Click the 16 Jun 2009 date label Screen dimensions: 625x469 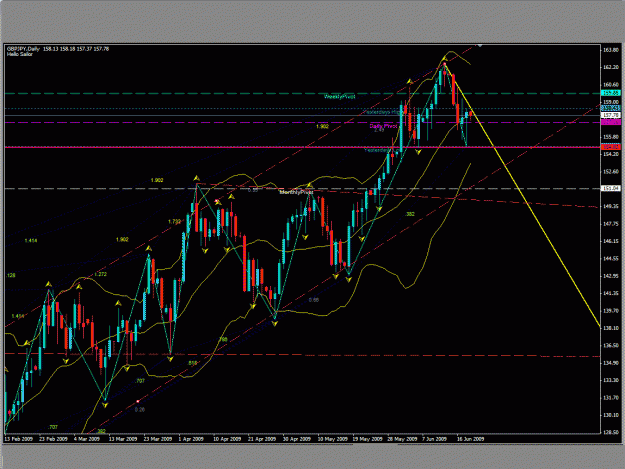[x=471, y=439]
